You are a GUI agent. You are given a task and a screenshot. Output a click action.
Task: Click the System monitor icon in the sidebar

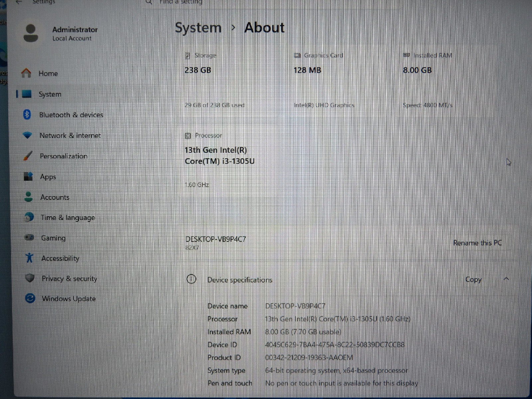[x=27, y=94]
